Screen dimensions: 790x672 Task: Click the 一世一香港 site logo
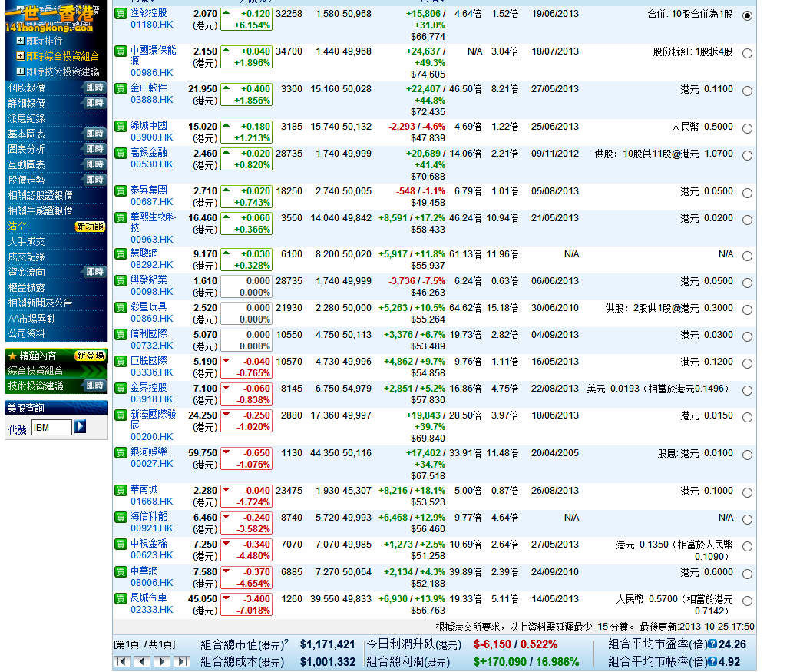49,18
